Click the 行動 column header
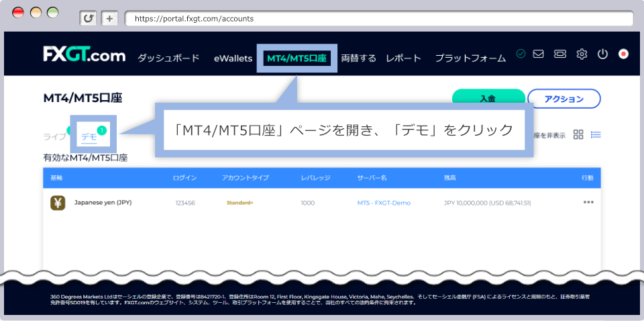Viewport: 644px width, 321px height. [x=588, y=178]
